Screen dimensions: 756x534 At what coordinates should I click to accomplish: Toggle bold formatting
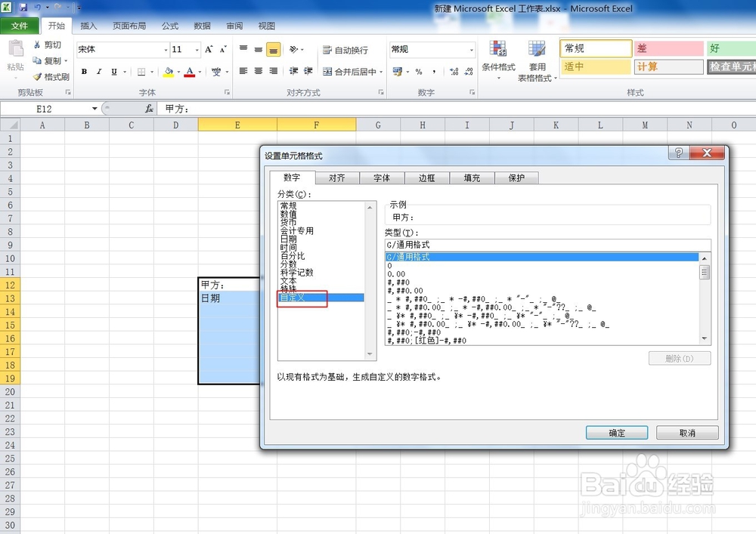tap(84, 72)
